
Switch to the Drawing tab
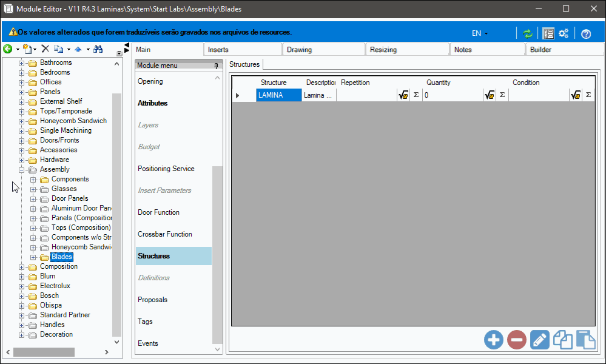tap(324, 50)
